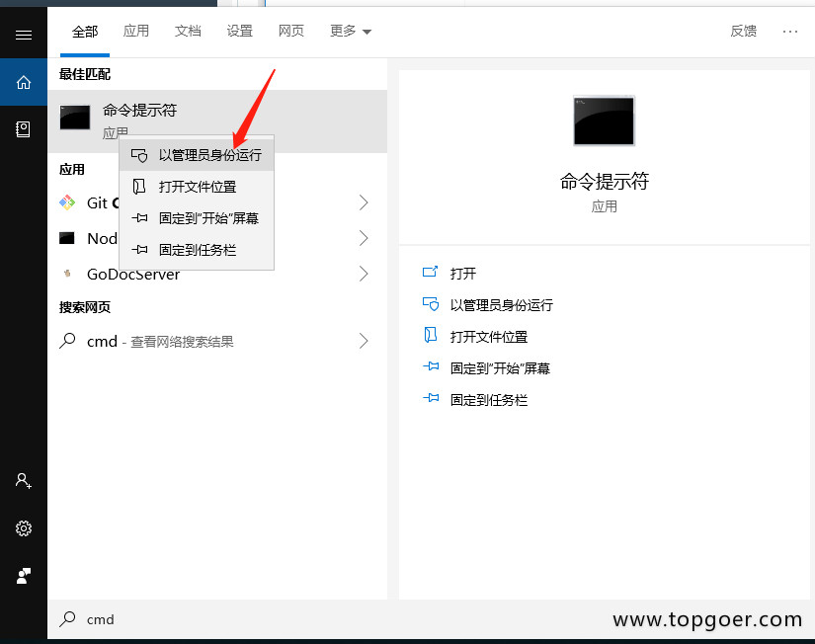Choose 以管理员身份运行 in context menu
This screenshot has width=815, height=644.
[x=209, y=155]
